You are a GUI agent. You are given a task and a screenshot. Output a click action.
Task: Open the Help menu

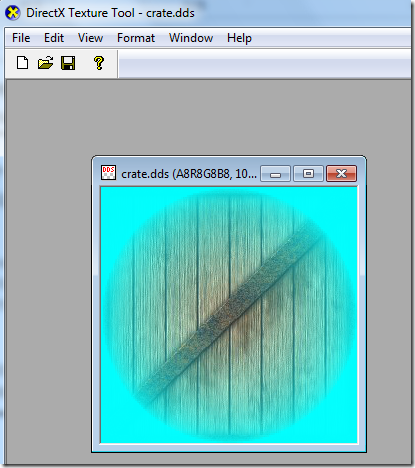(239, 38)
